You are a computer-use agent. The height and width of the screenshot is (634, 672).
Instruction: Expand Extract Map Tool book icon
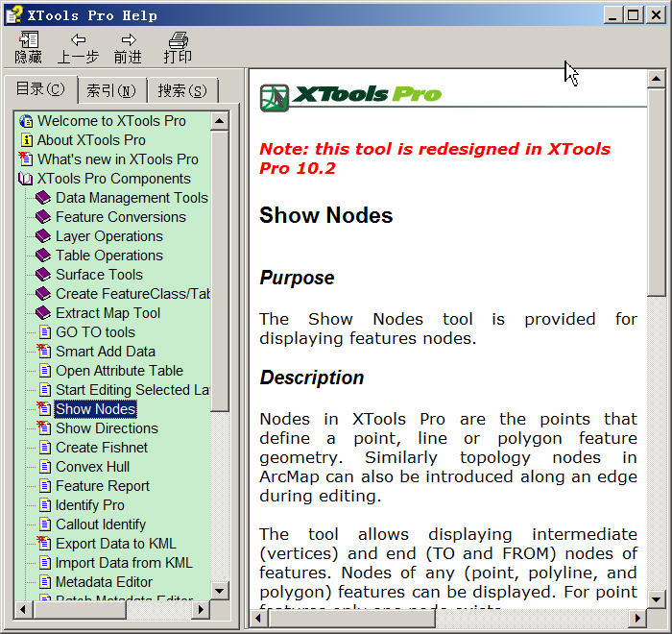(x=43, y=313)
